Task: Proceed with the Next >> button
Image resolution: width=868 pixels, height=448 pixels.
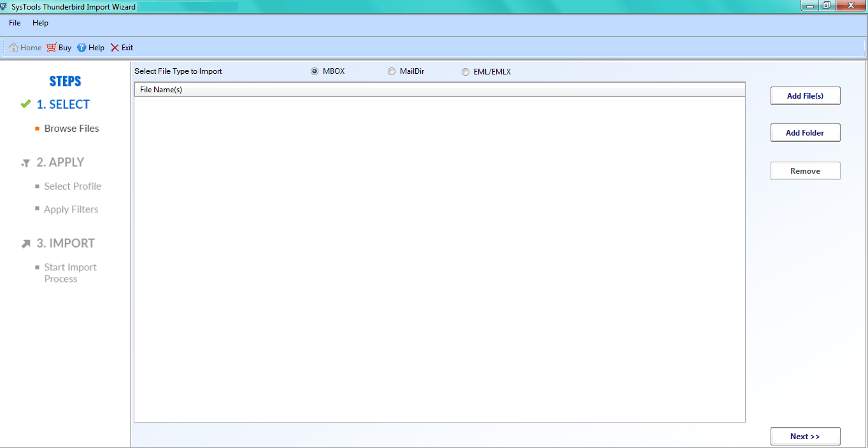Action: (x=805, y=436)
